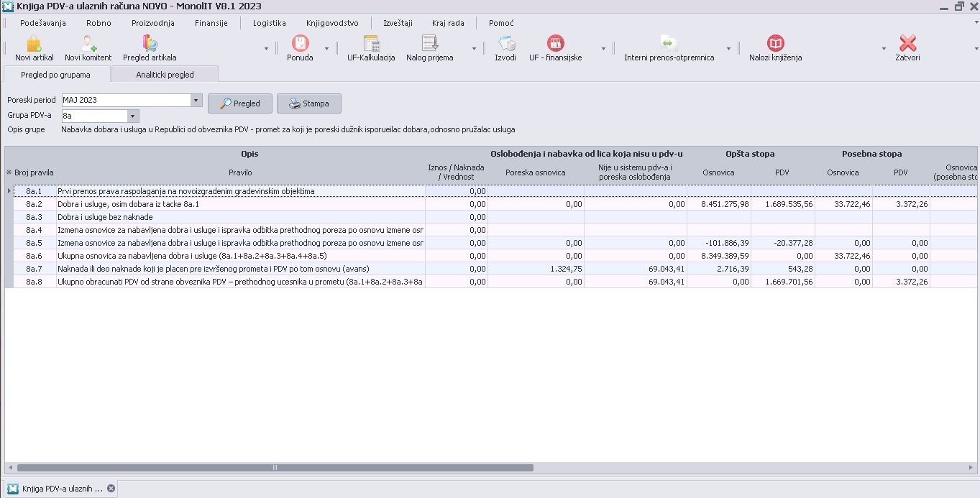The width and height of the screenshot is (980, 498).
Task: Click the Nalozi knjiženja toolbar icon
Action: pos(775,43)
